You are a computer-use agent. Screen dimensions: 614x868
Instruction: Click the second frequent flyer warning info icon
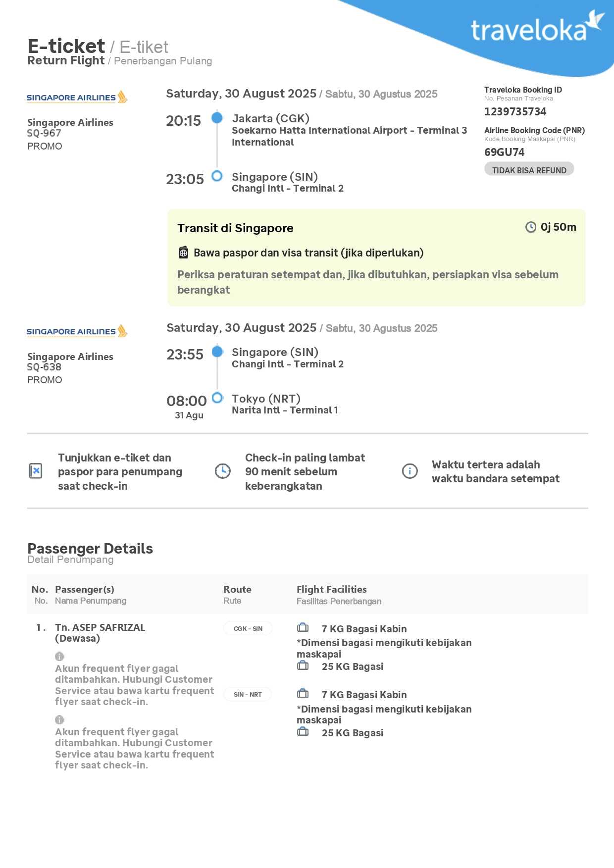(59, 719)
